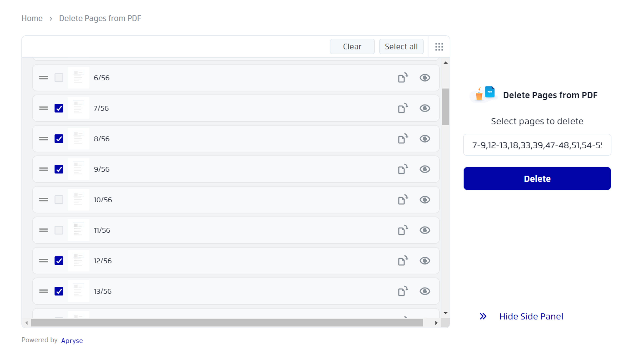Click the pages-to-delete input field
Screen dimensions: 644x349
pos(537,145)
